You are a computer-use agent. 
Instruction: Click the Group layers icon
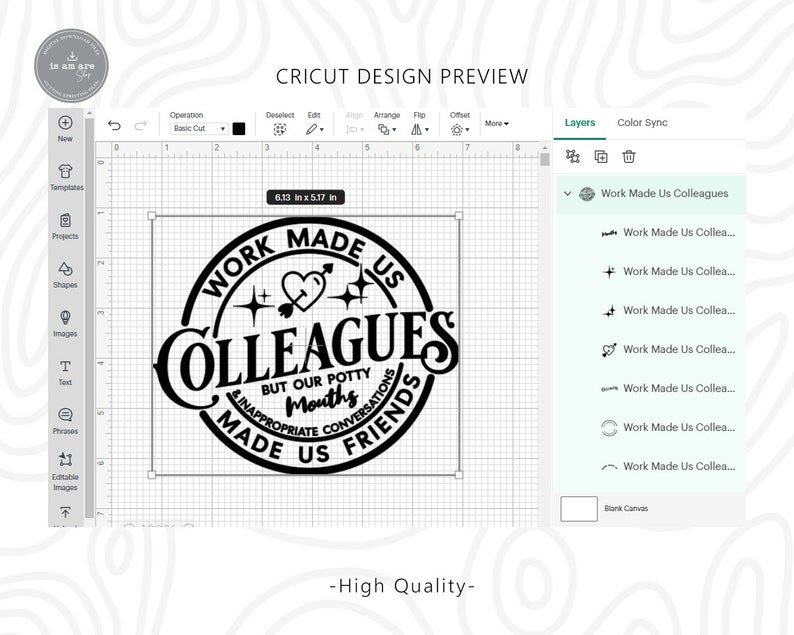click(x=573, y=156)
